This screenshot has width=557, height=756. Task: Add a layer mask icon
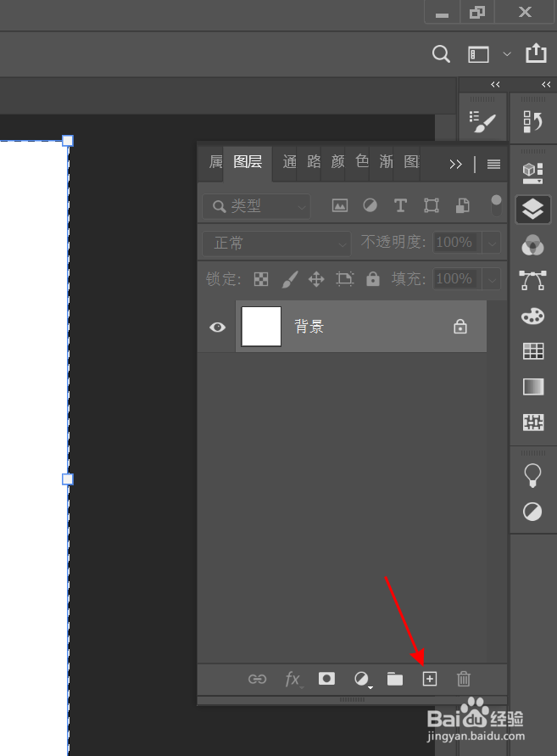coord(326,679)
